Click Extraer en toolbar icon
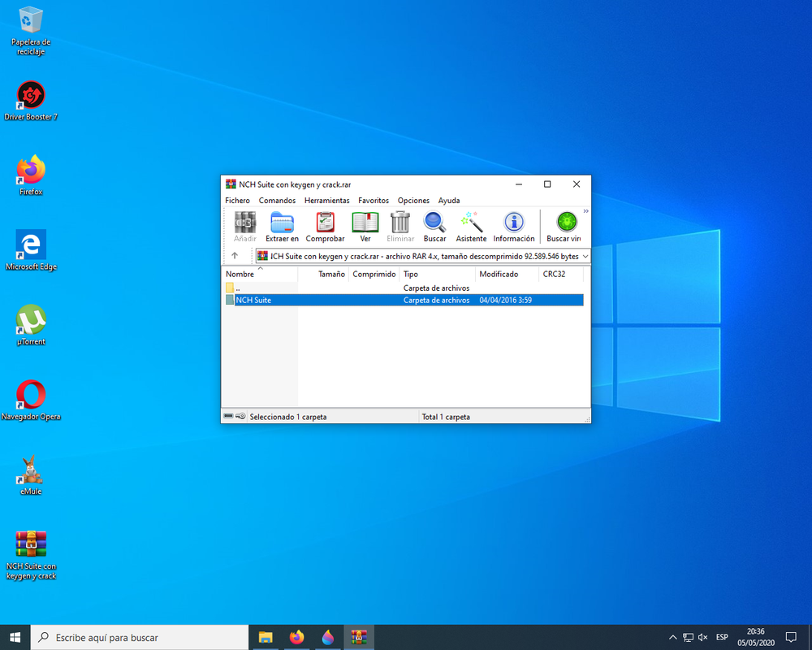812x650 pixels. point(283,227)
